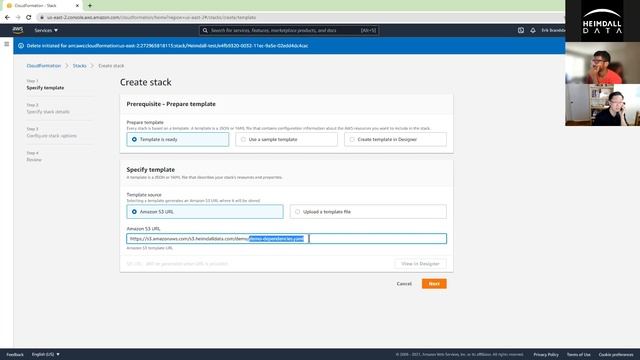This screenshot has height=360, width=640.
Task: Click bottom webcam video thumbnail
Action: (x=602, y=105)
